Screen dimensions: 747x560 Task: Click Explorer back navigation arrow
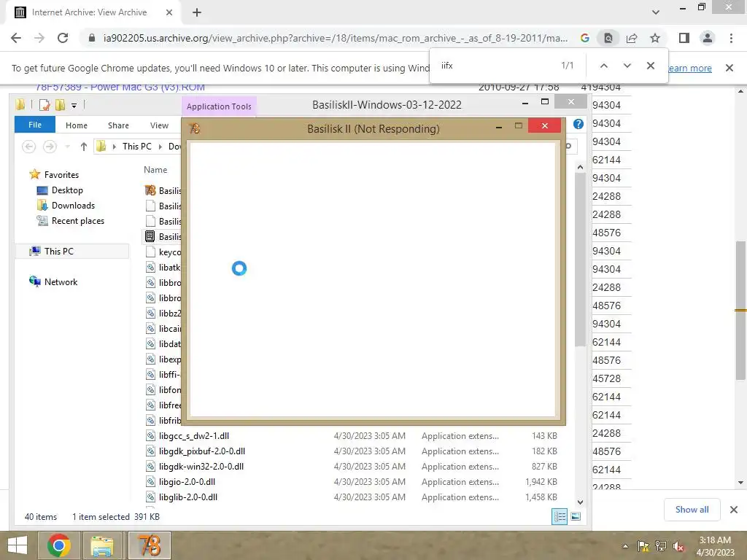pyautogui.click(x=28, y=147)
